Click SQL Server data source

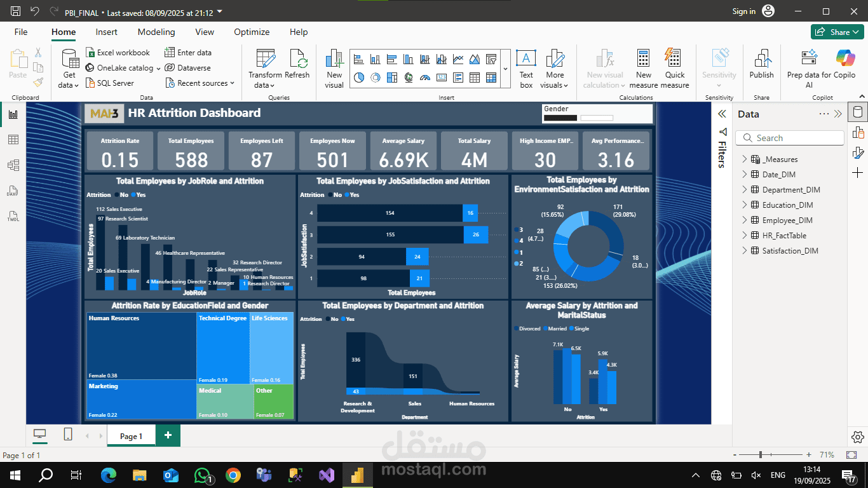[110, 83]
